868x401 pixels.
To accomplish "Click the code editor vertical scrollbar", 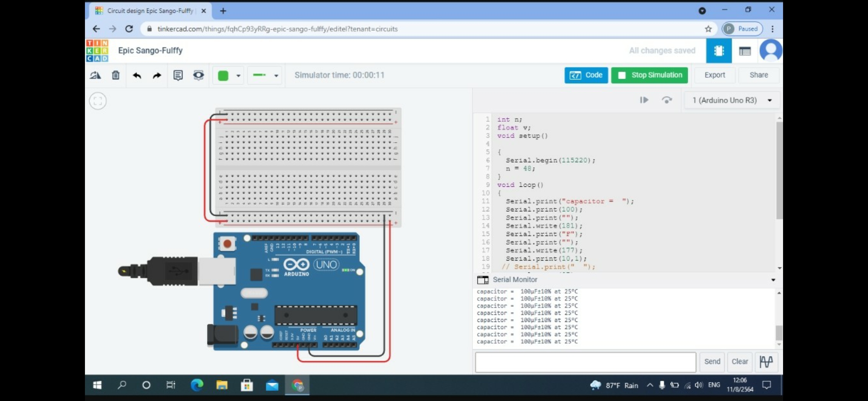I will 779,170.
